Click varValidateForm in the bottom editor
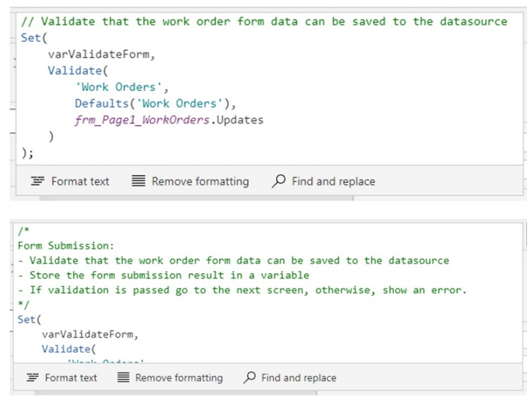 [90, 334]
